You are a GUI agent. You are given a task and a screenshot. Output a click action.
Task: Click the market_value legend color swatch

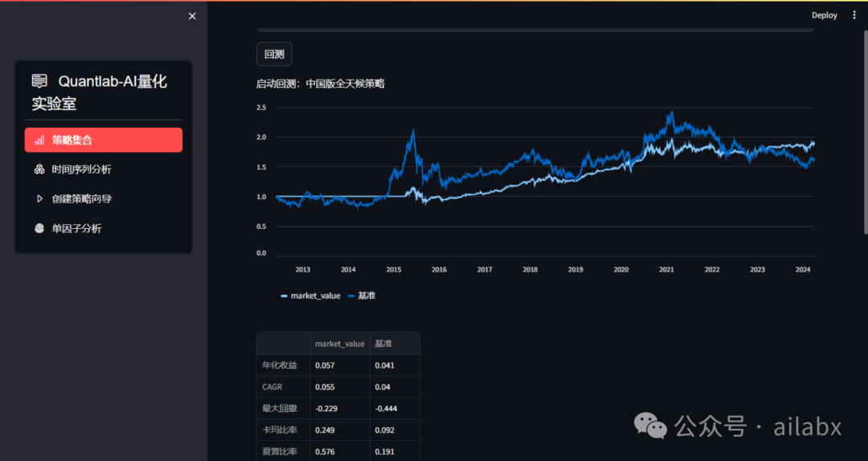click(284, 296)
